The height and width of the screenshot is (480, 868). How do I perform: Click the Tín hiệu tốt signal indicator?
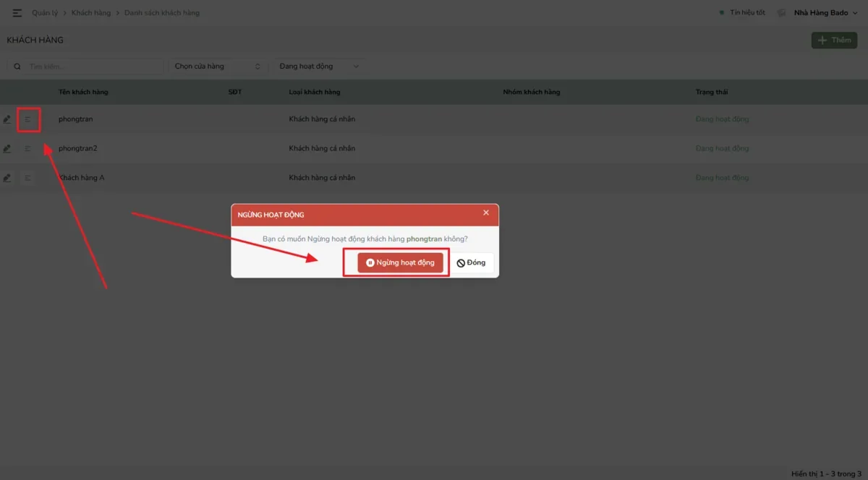tap(742, 13)
